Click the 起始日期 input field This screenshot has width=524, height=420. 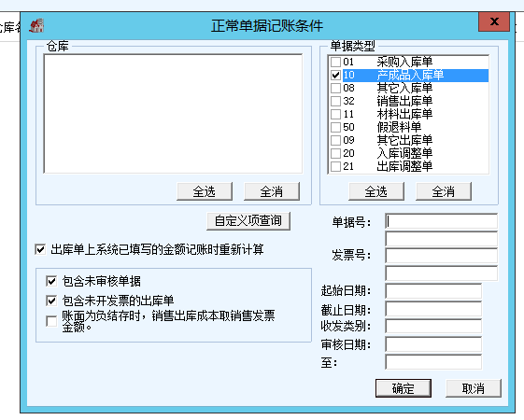[433, 291]
